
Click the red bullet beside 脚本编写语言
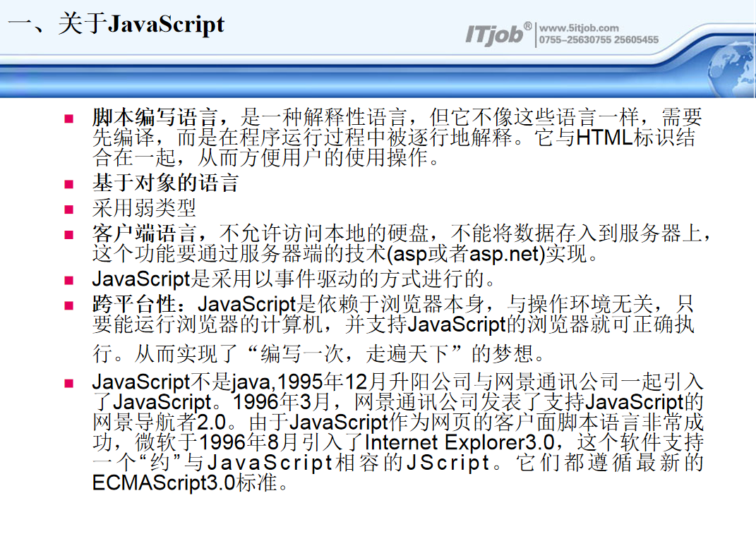[69, 118]
